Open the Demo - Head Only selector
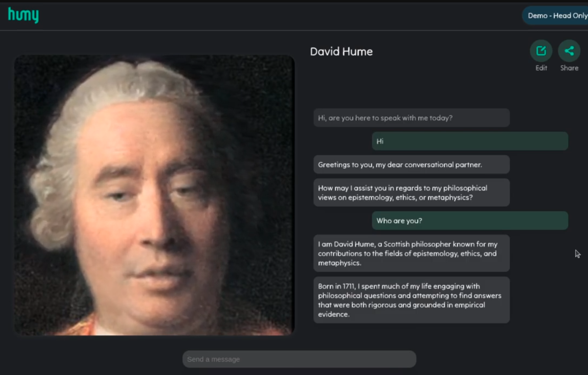The image size is (588, 375). point(556,16)
